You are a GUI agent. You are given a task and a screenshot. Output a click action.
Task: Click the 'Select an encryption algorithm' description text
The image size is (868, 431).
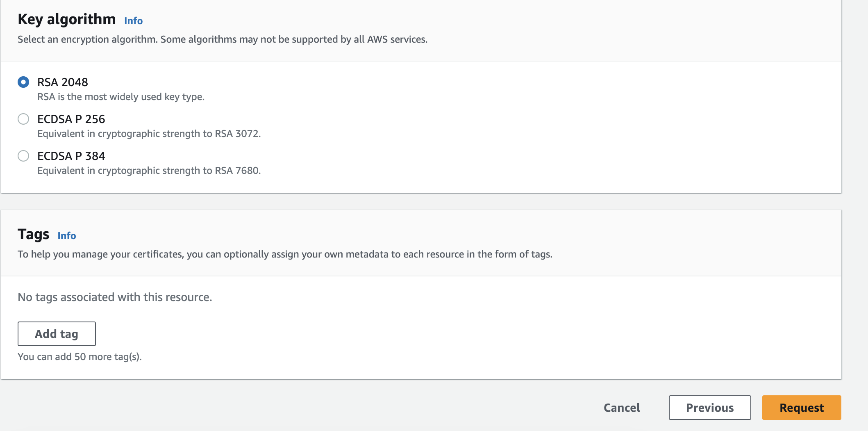tap(222, 39)
